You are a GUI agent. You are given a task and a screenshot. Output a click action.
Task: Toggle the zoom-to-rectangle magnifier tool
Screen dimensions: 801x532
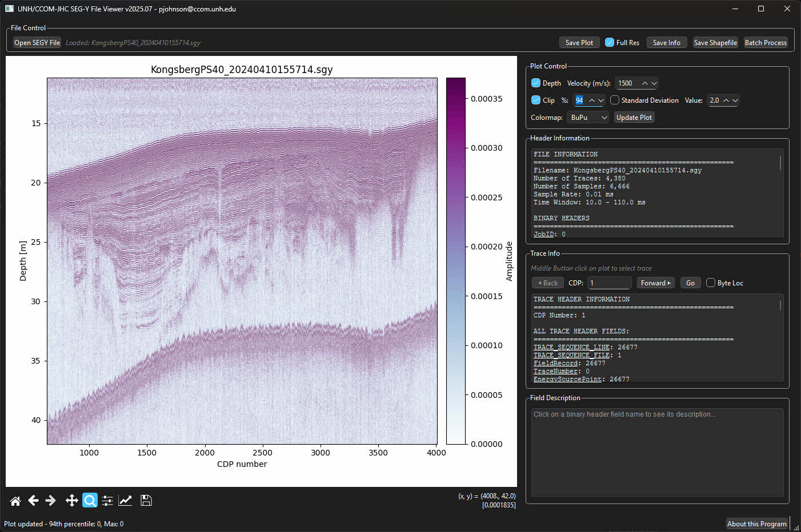point(90,501)
